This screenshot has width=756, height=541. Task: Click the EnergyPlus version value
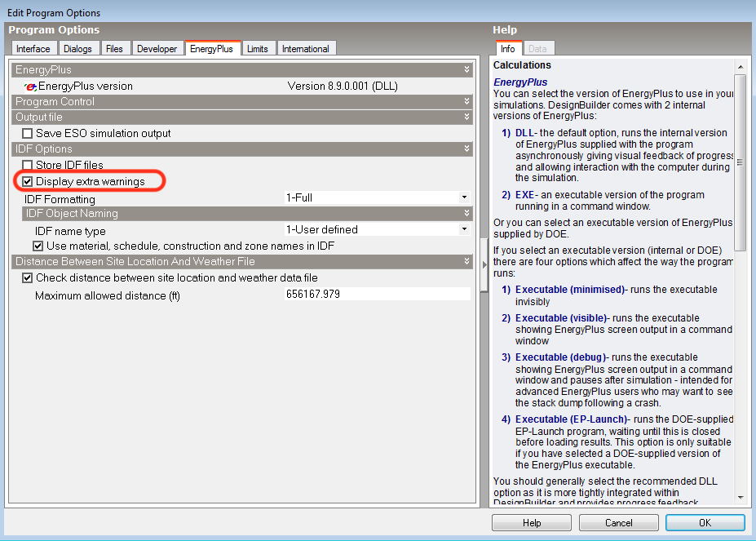point(343,86)
